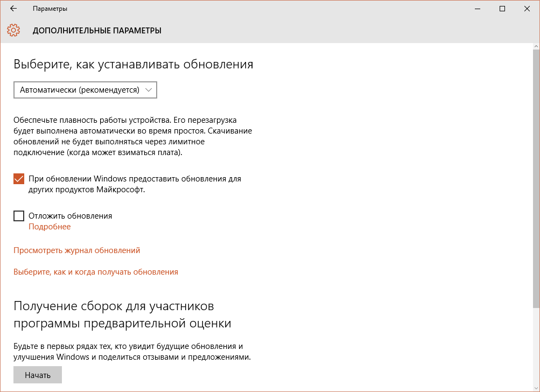
Task: Click the settings gear icon
Action: (x=13, y=30)
